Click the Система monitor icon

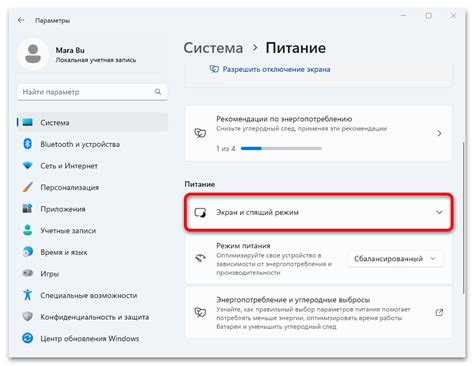(x=28, y=122)
